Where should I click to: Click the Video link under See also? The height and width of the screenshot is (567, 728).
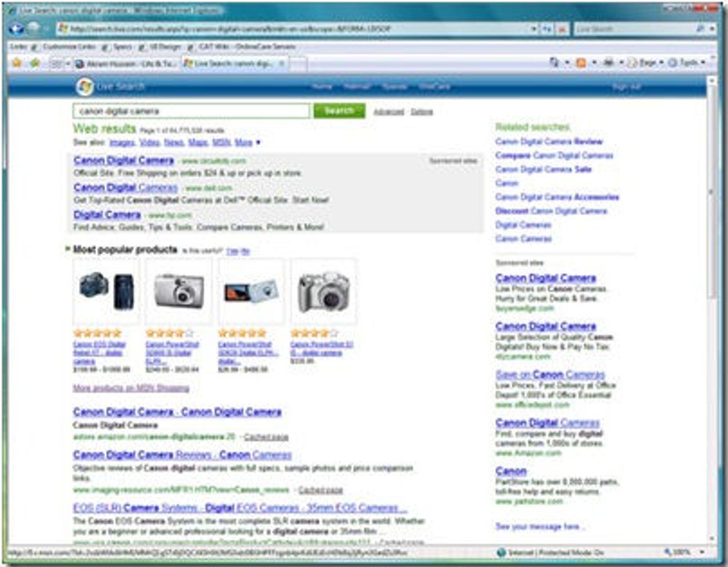coord(150,143)
